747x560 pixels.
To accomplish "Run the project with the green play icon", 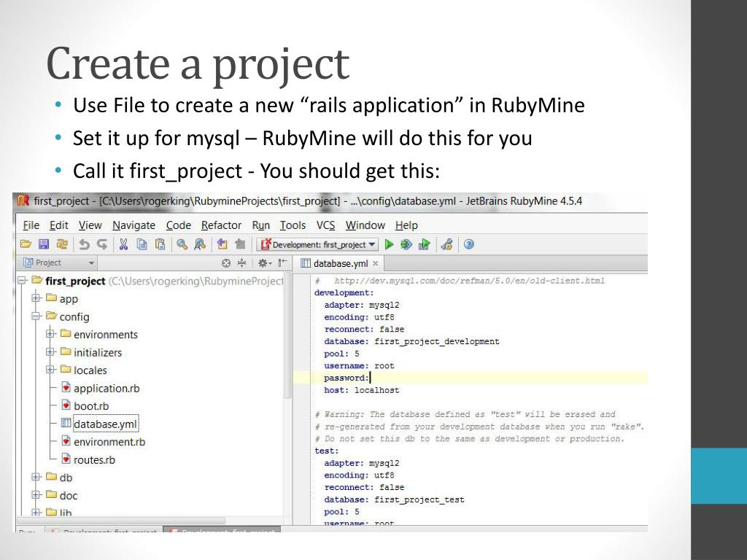I will click(x=390, y=244).
